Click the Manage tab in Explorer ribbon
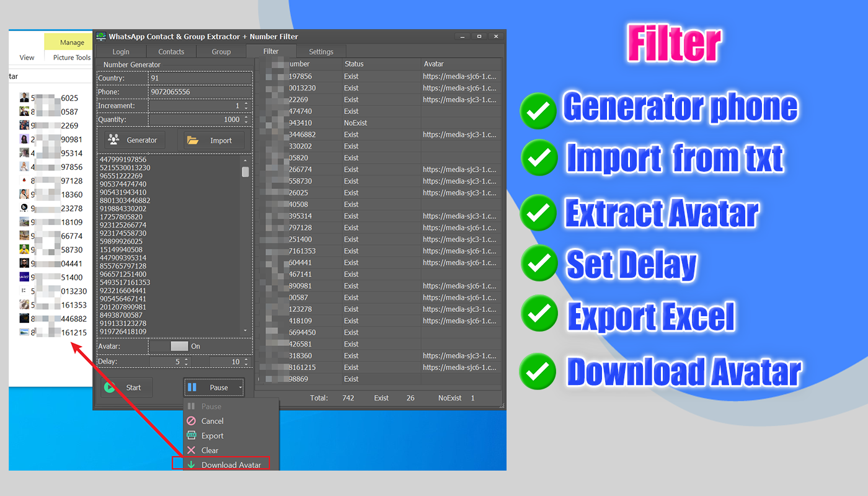Screen dimensions: 868x496 (72, 42)
